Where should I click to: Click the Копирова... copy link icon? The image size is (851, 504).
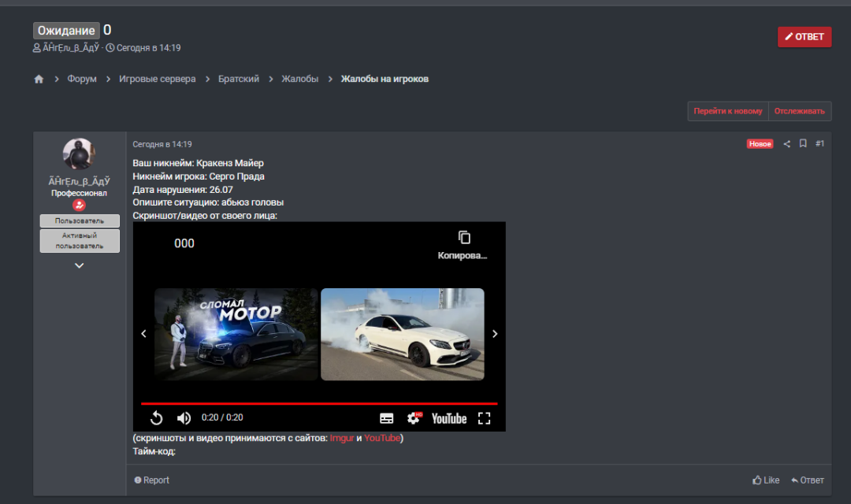463,245
